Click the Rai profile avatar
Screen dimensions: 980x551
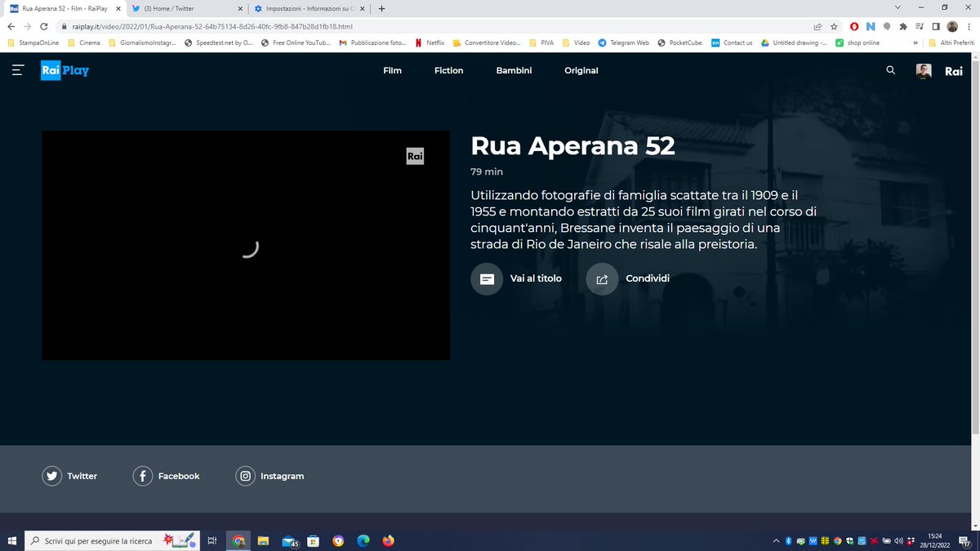[923, 70]
